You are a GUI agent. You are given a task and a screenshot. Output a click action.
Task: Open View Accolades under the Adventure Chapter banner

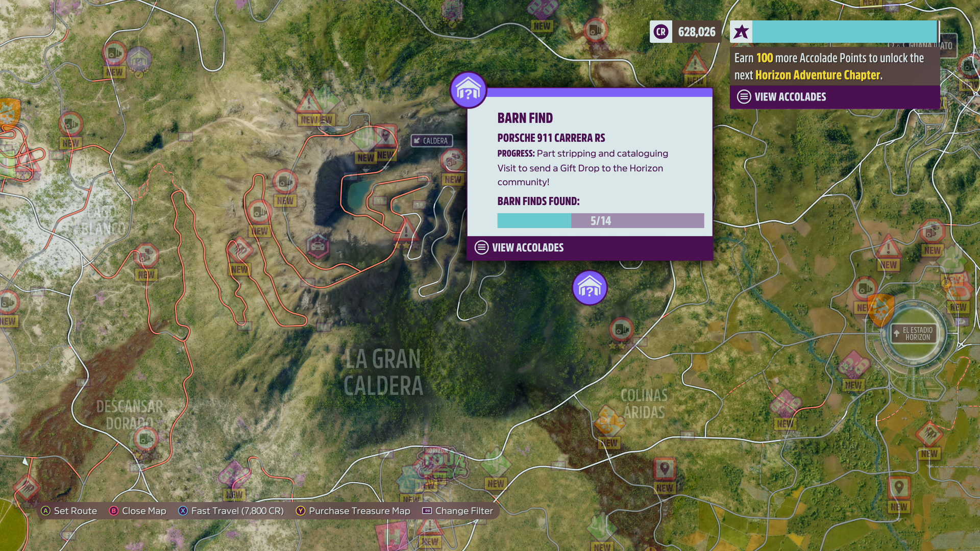(790, 97)
